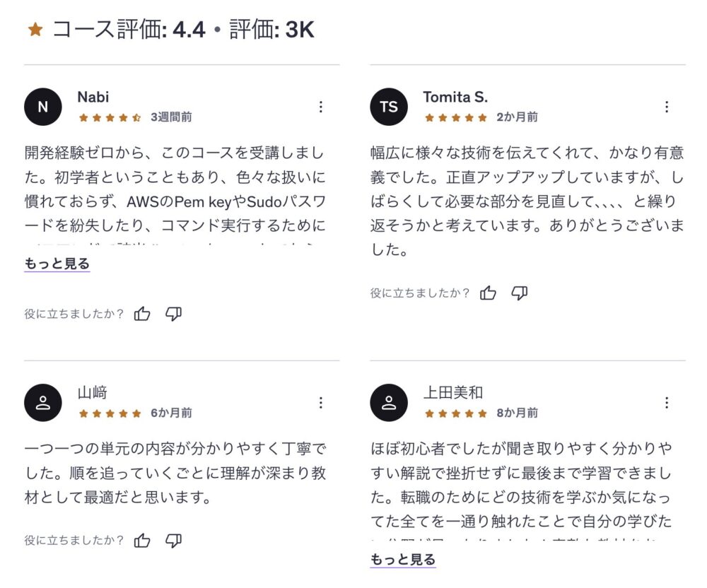Open more options for 山﨑's review
The image size is (707, 588).
pyautogui.click(x=320, y=403)
